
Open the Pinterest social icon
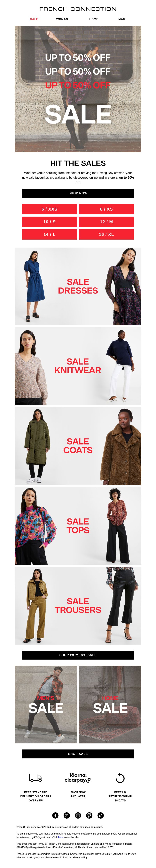tap(89, 815)
